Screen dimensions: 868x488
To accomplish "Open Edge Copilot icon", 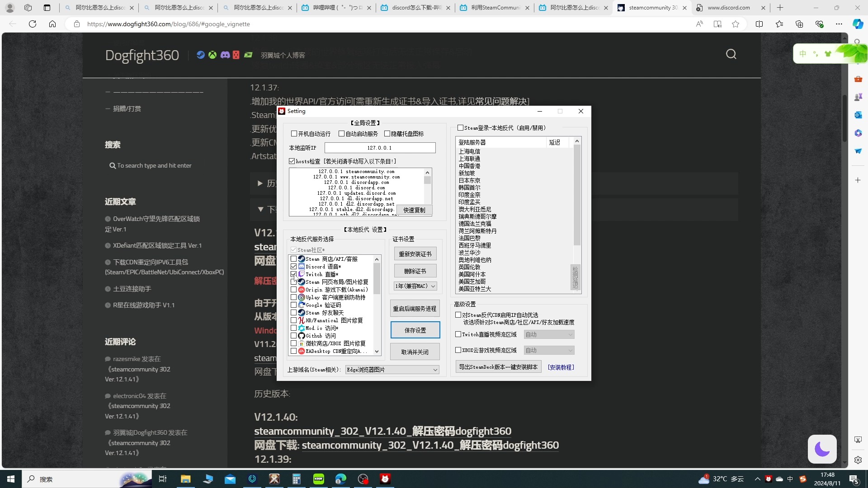I will tap(858, 24).
